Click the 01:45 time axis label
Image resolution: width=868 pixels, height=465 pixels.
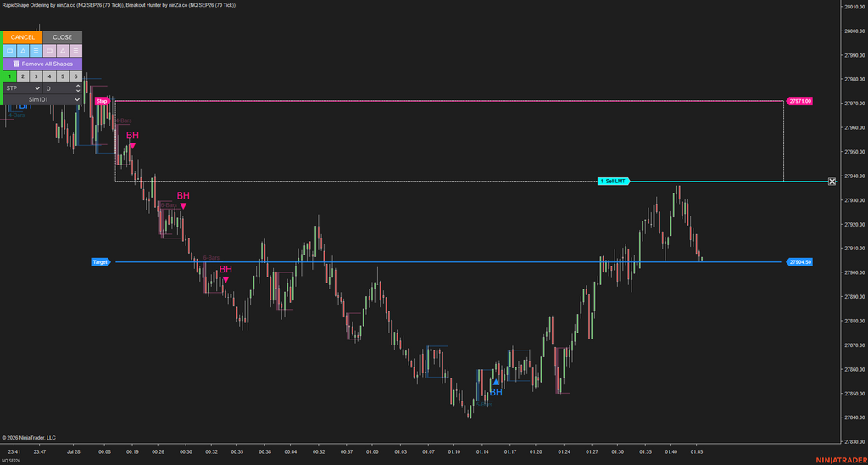click(697, 453)
